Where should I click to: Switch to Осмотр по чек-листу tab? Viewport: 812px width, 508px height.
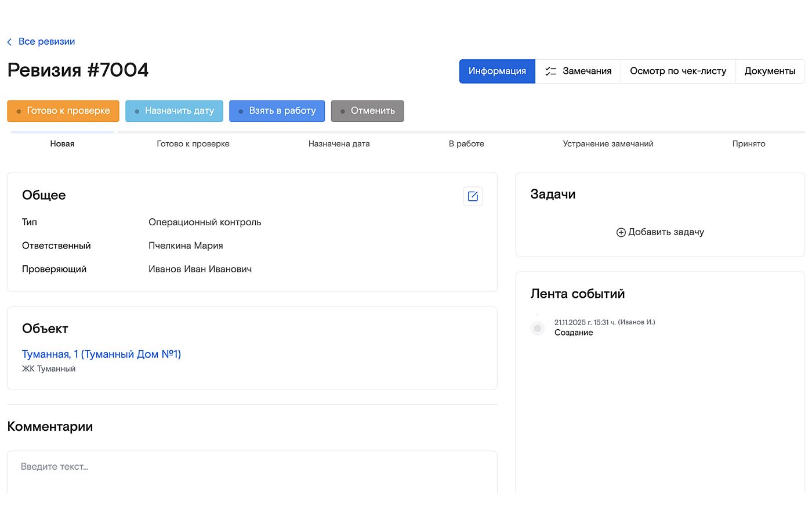[677, 71]
